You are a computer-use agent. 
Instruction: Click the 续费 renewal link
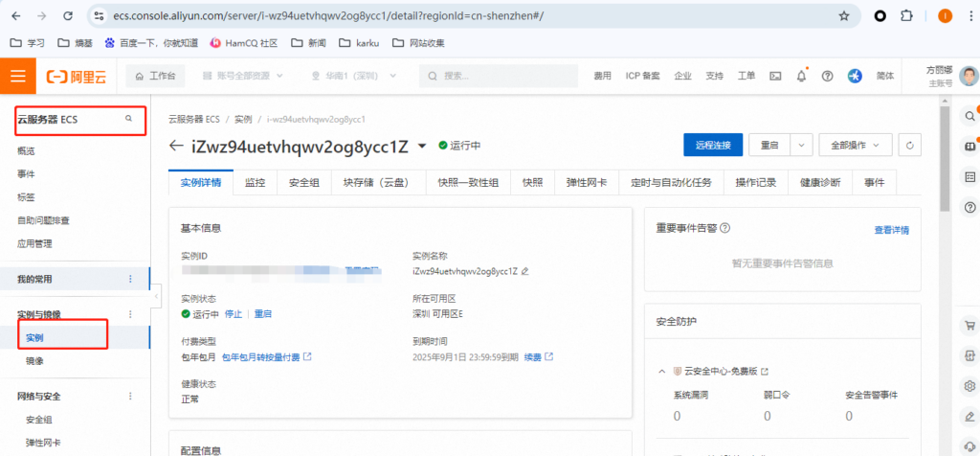[532, 357]
